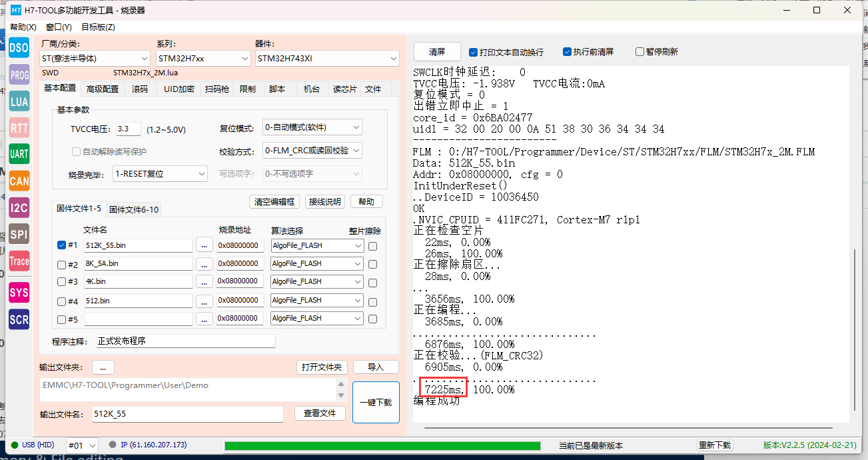Open the 目标板(Z) menu
The width and height of the screenshot is (868, 460).
pos(98,27)
